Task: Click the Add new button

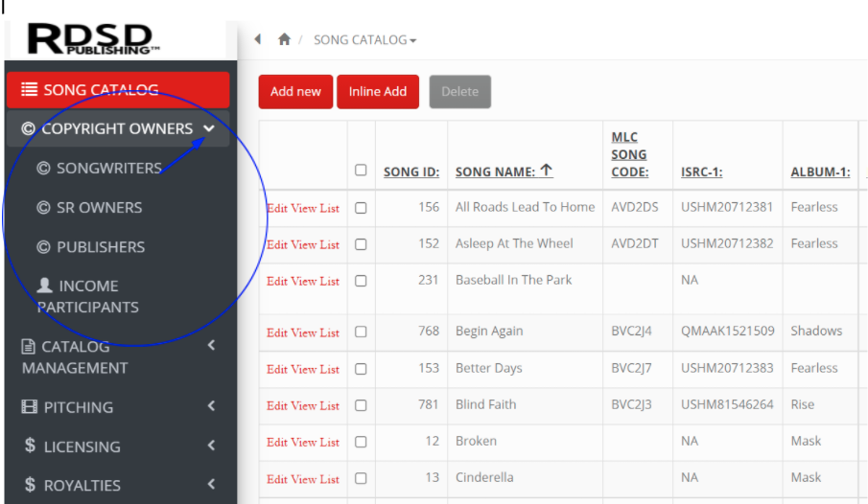Action: click(x=295, y=92)
